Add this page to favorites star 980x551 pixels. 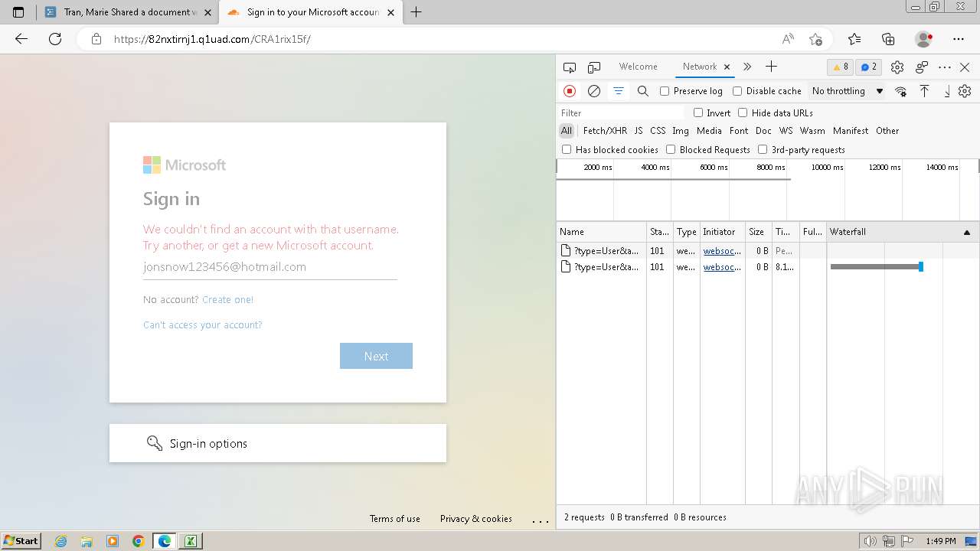coord(815,39)
